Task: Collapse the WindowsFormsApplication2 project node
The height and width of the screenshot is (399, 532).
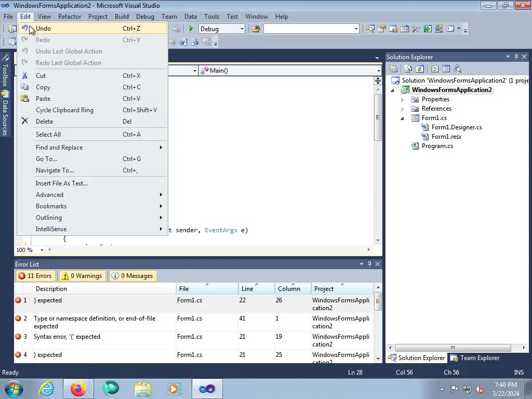Action: pyautogui.click(x=393, y=90)
